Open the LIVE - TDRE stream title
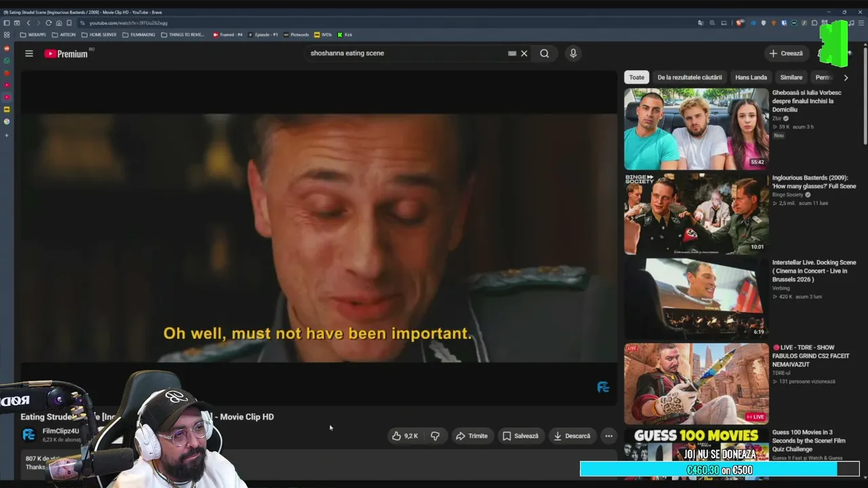Screen dimensions: 868x488 tap(811, 356)
